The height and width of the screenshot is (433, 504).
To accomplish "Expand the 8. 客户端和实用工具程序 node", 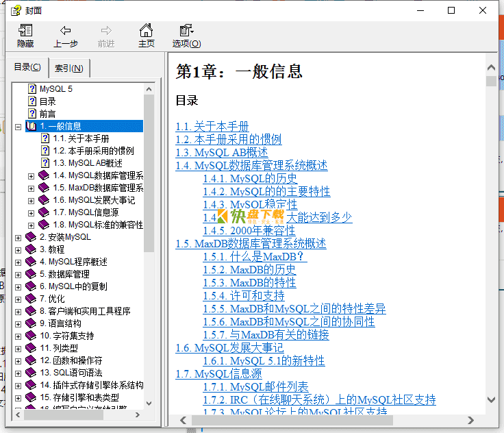I will click(x=18, y=312).
